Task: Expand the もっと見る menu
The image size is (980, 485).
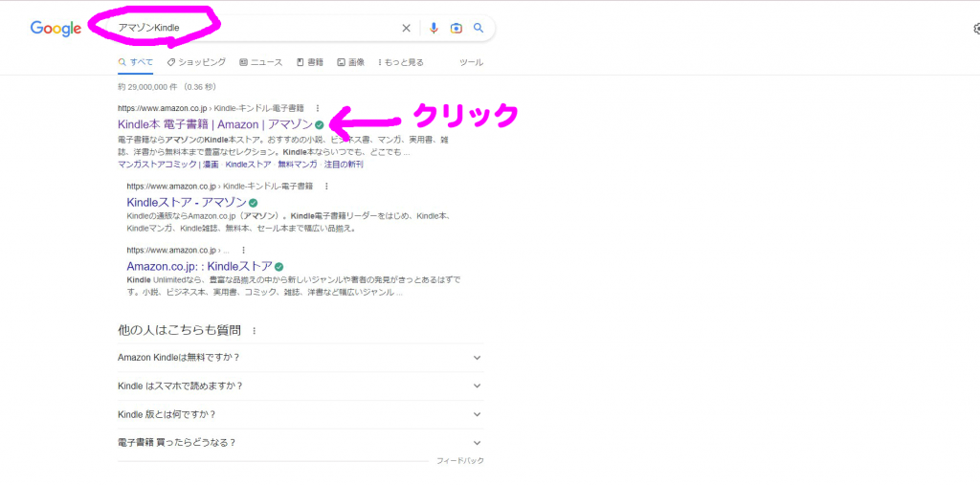Action: point(401,62)
